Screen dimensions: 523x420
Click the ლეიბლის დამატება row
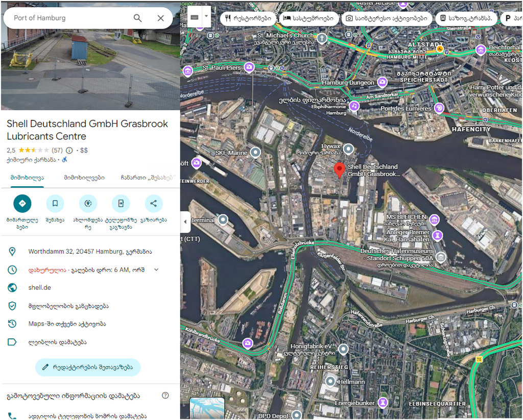90,342
